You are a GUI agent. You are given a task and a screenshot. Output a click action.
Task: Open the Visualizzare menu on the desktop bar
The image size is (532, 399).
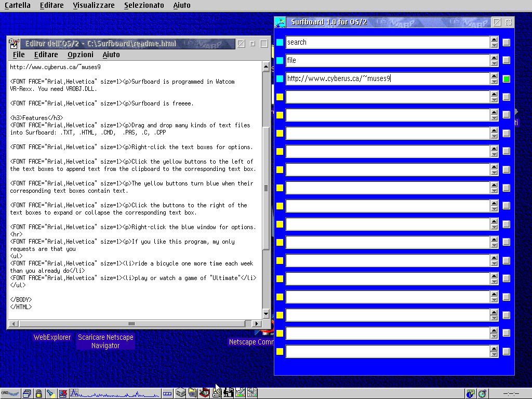(x=94, y=5)
